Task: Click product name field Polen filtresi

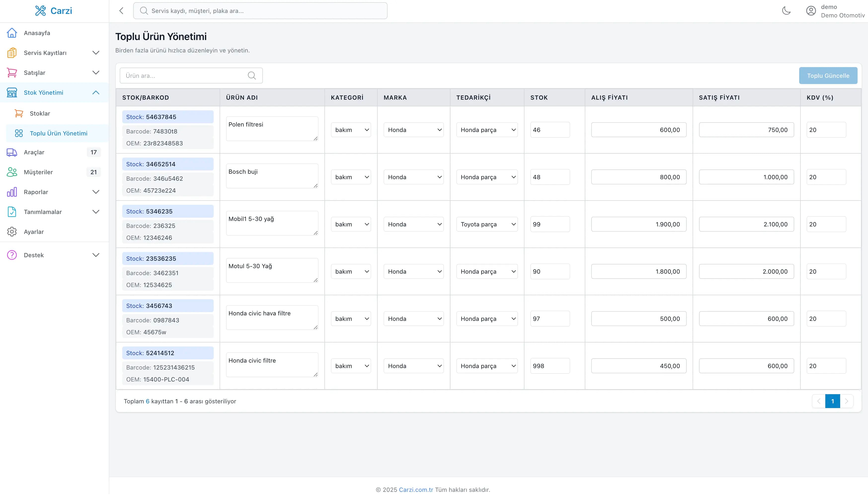Action: tap(272, 128)
